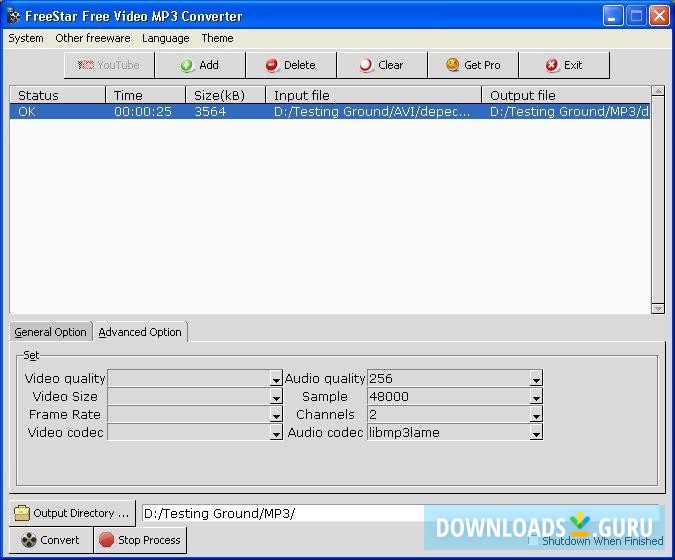Click the FreeStar app icon in title bar
Screen dimensions: 675x560
pyautogui.click(x=14, y=16)
